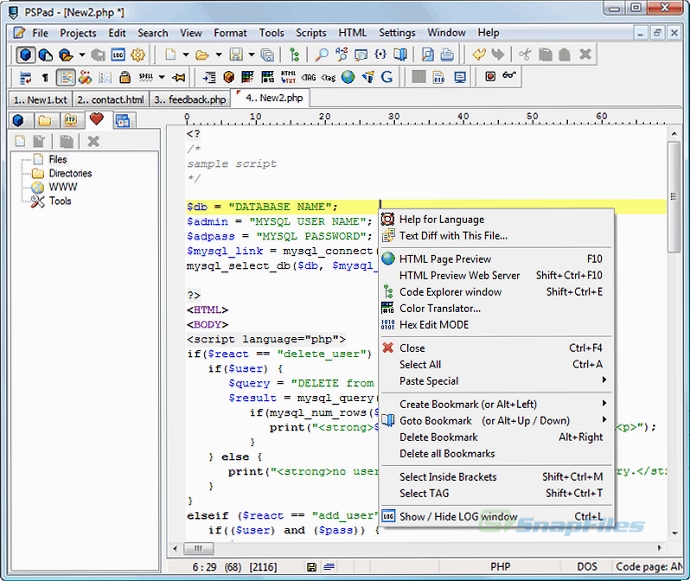Open the HTML menu

(x=352, y=33)
